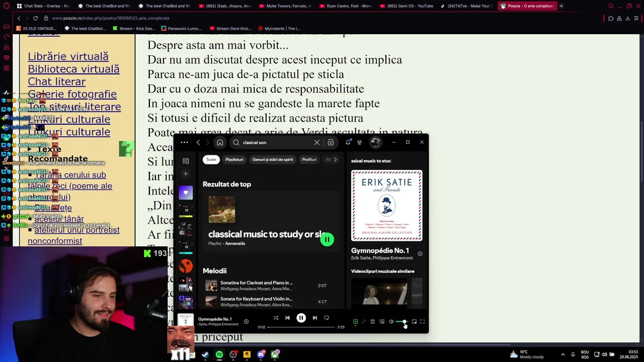Screen dimensions: 644x362
Task: Switch to TikTok Make Your Day tab
Action: pyautogui.click(x=467, y=6)
